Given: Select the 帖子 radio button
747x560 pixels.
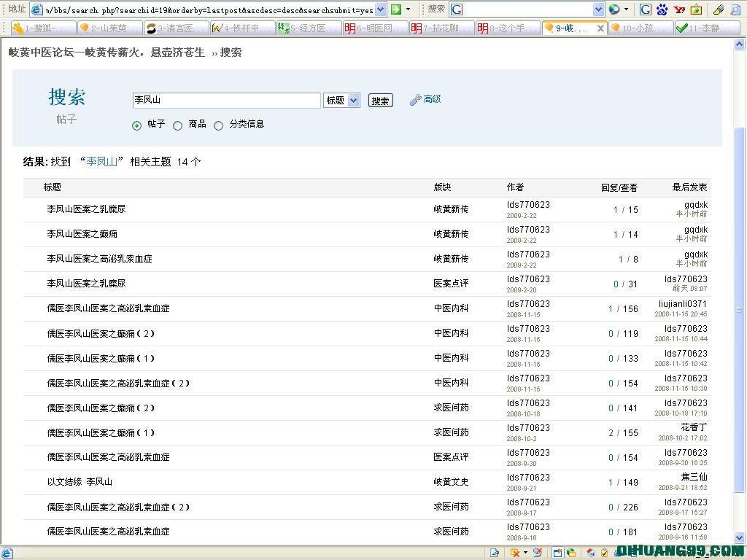Looking at the screenshot, I should click(x=136, y=125).
